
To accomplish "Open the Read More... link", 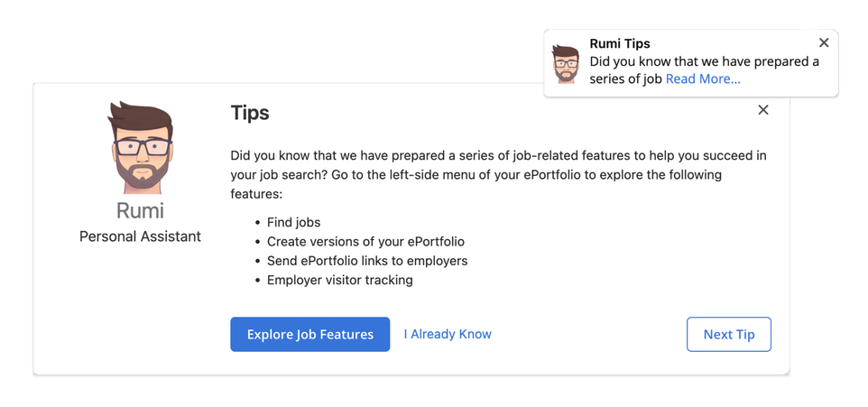I will [703, 79].
